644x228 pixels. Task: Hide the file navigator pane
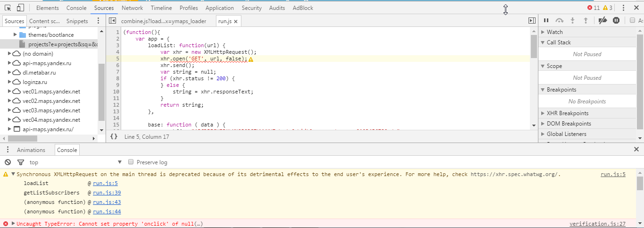coord(112,21)
